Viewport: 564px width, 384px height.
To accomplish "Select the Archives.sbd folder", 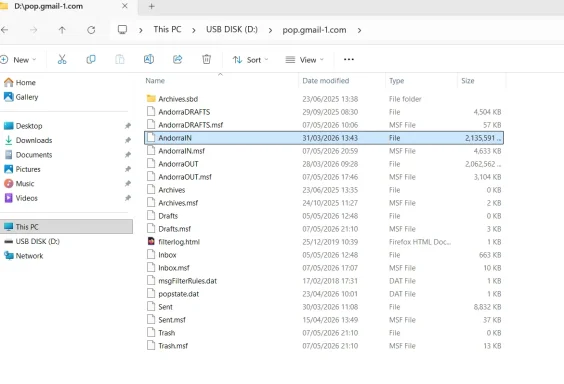I will click(x=324, y=99).
